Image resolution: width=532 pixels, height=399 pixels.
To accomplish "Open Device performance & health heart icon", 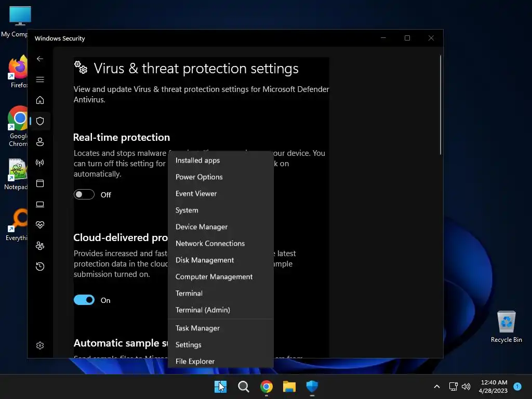I will (40, 225).
